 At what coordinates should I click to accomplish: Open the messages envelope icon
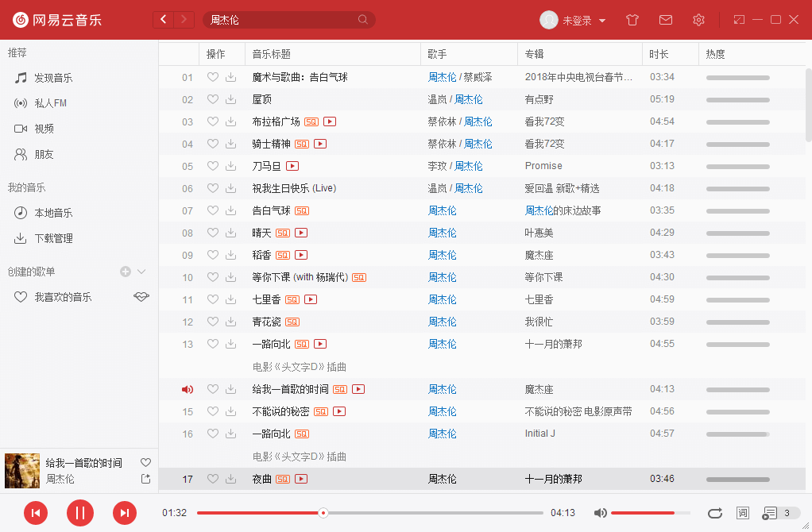click(x=666, y=20)
